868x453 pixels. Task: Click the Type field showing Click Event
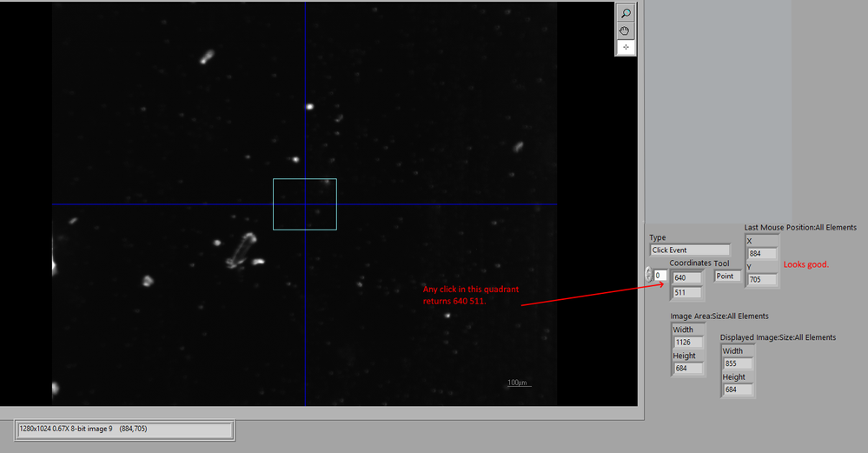[690, 250]
